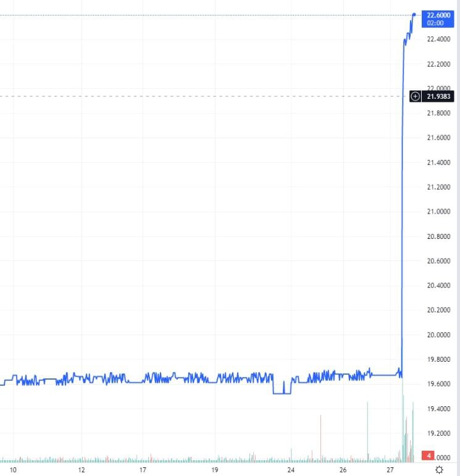Click the 22.4000 price scale label
Image resolution: width=460 pixels, height=476 pixels.
438,40
